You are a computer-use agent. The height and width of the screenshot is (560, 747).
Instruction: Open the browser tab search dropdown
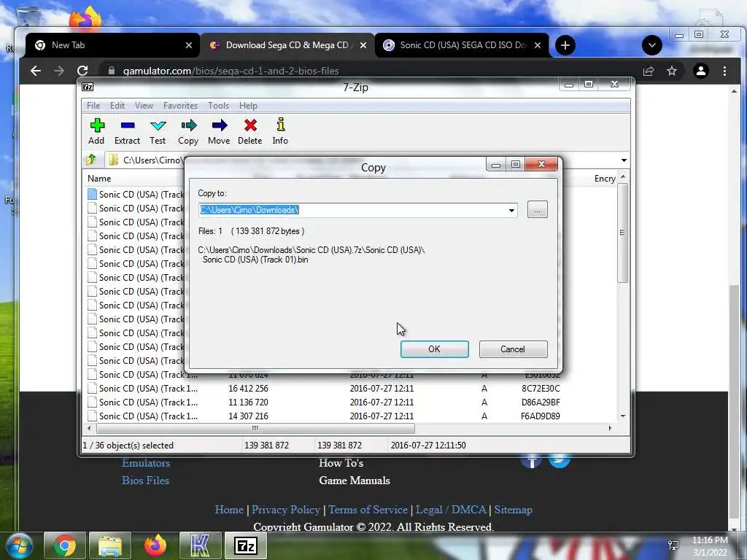coord(651,45)
